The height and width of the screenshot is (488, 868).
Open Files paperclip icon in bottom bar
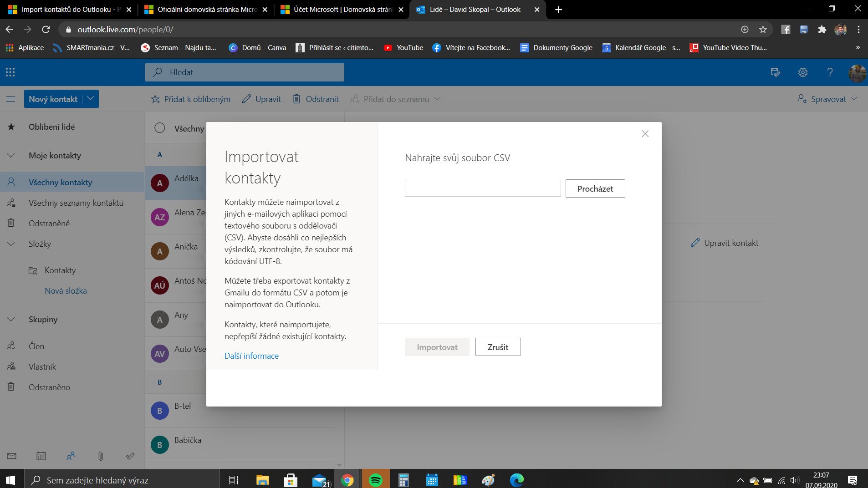point(100,456)
